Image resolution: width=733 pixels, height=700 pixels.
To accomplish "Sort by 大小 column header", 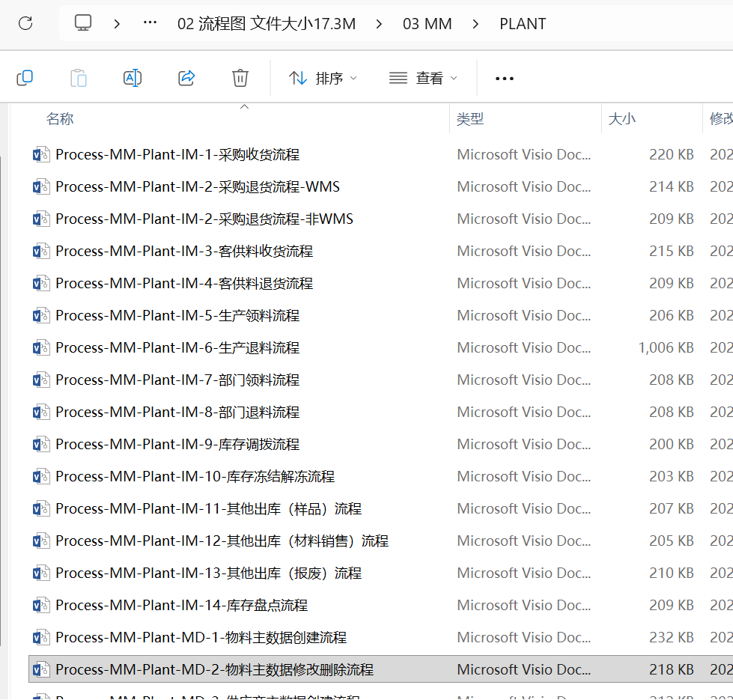I will pyautogui.click(x=621, y=119).
